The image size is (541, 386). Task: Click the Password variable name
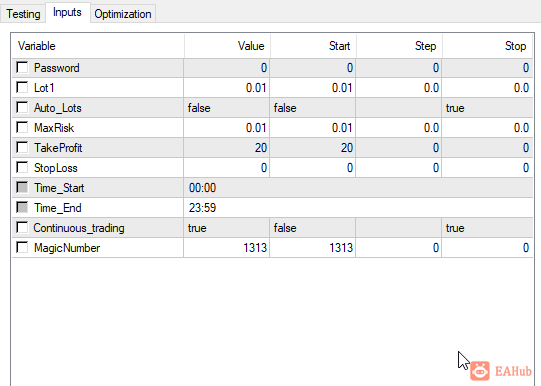[57, 68]
